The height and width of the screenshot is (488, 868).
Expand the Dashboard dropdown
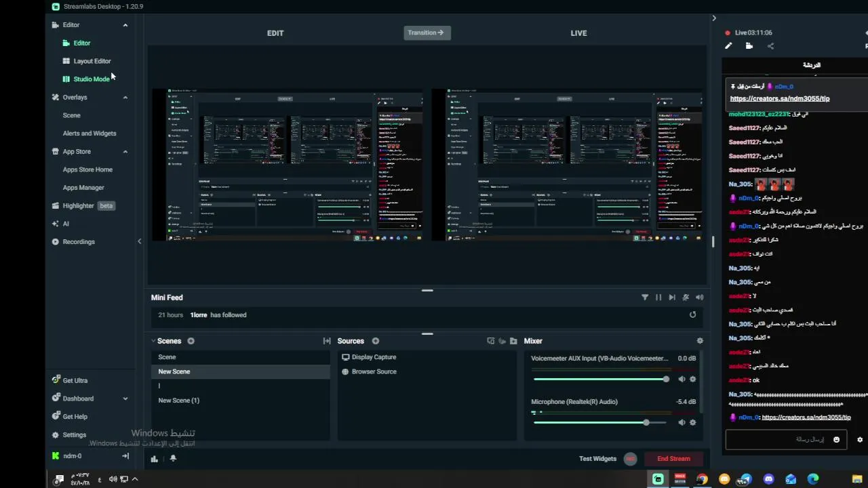[125, 399]
